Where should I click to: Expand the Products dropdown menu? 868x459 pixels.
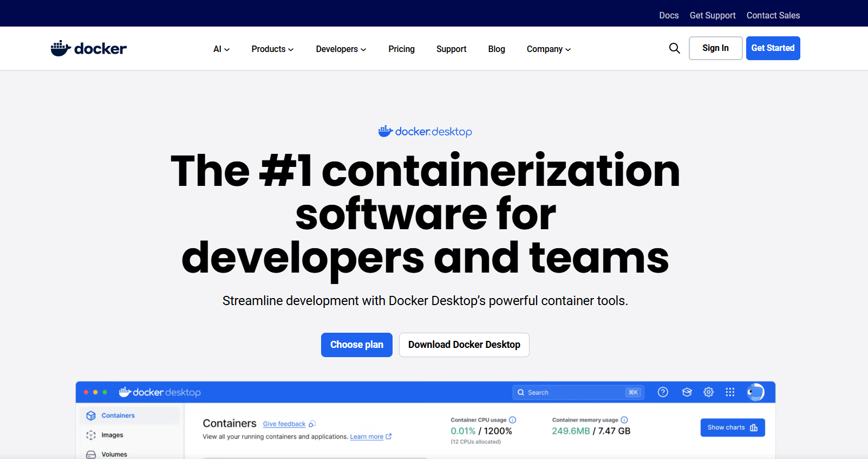click(272, 49)
